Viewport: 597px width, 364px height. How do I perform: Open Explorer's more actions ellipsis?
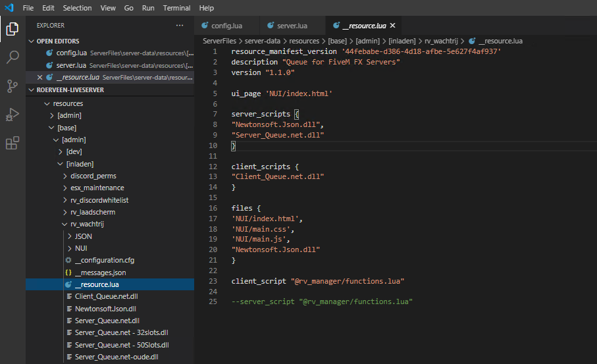click(x=180, y=26)
